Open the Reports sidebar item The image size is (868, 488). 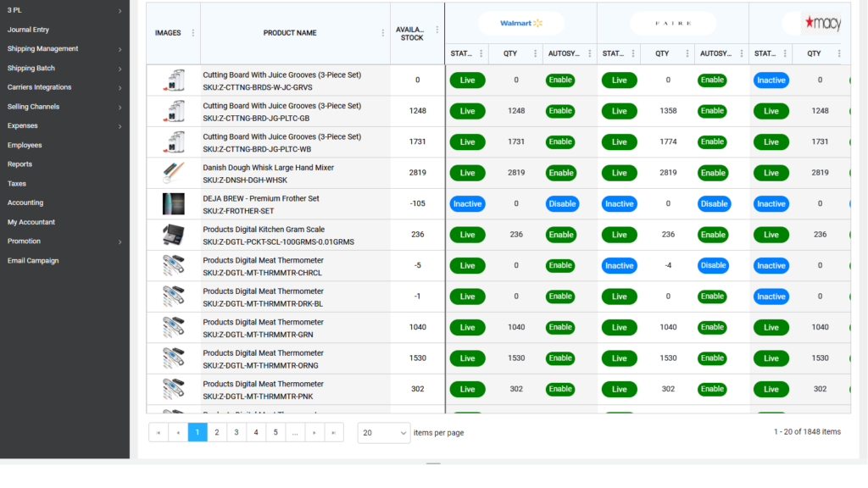pos(20,164)
